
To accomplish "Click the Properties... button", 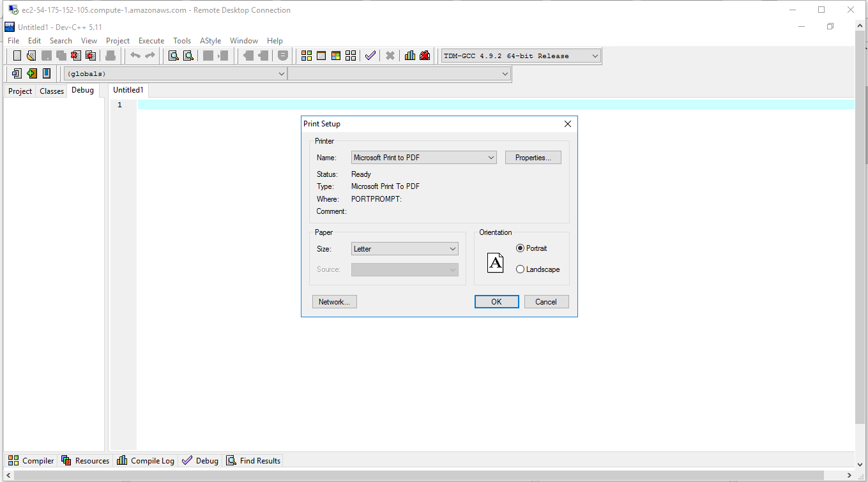I will 533,158.
